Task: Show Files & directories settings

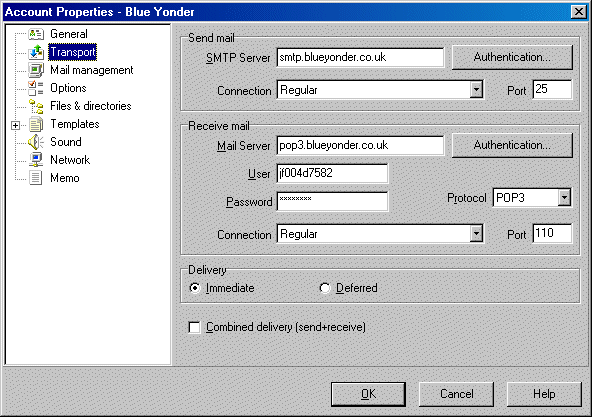Action: click(91, 106)
